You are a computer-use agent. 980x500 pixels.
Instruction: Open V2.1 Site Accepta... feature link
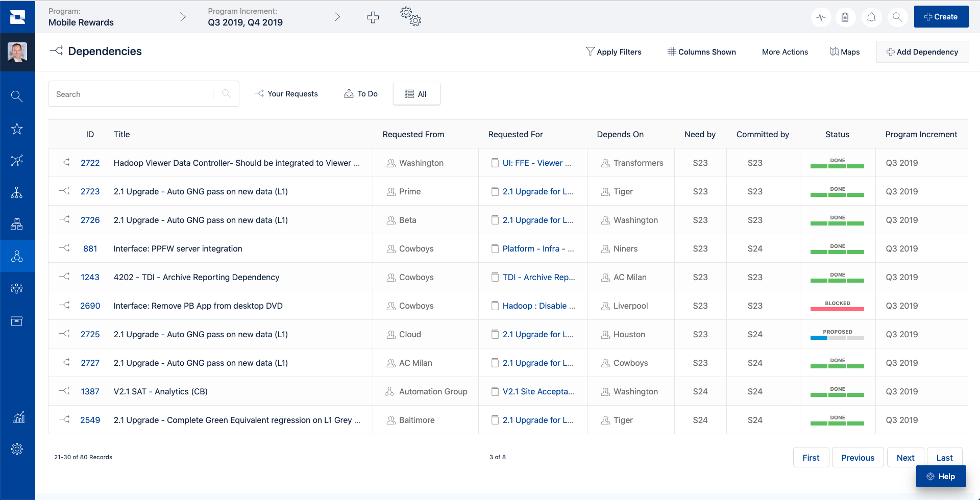coord(538,391)
